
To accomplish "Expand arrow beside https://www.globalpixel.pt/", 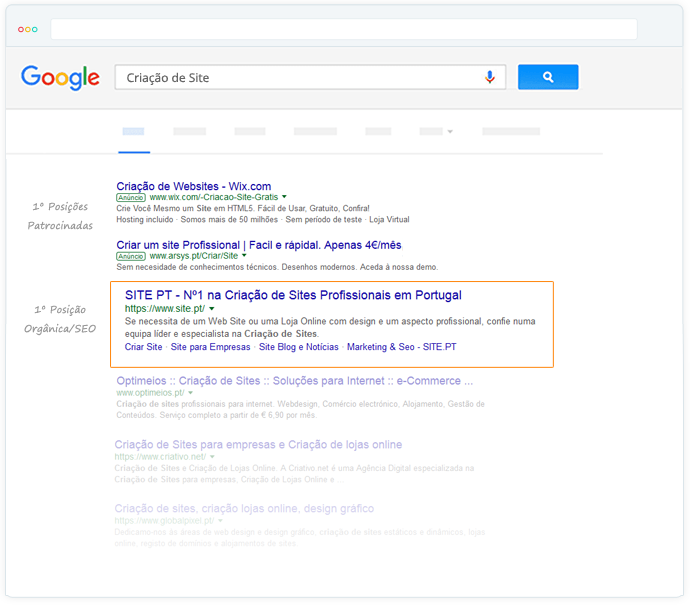I will coord(220,520).
